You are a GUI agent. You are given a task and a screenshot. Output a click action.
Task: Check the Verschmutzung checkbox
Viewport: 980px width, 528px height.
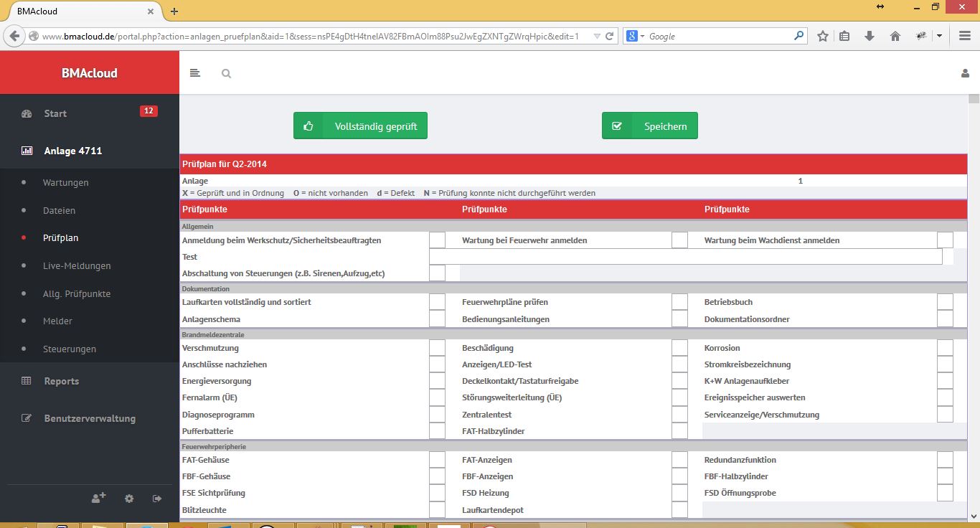coord(437,347)
